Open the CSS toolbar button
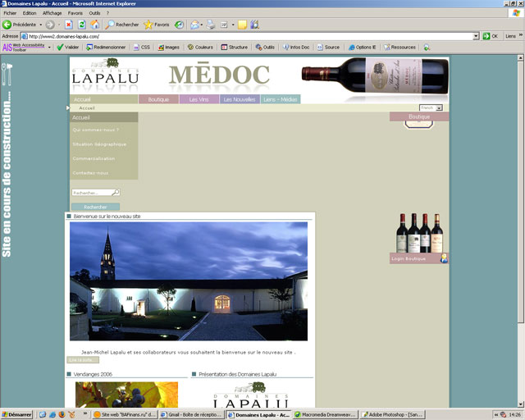 [142, 48]
